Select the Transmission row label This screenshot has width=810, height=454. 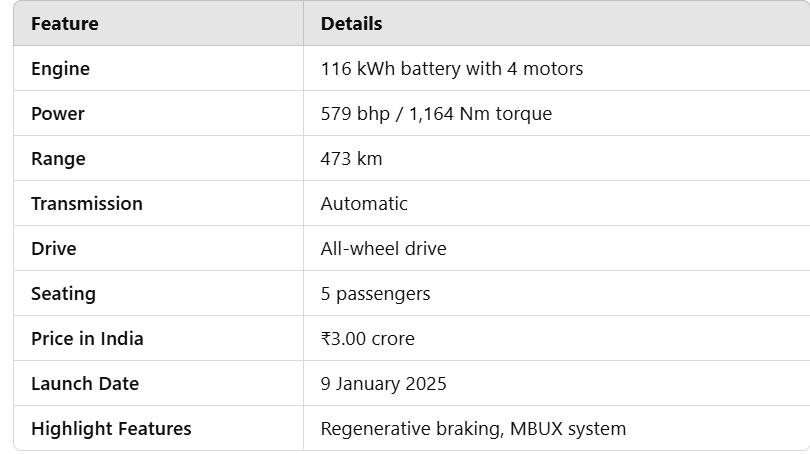coord(87,203)
